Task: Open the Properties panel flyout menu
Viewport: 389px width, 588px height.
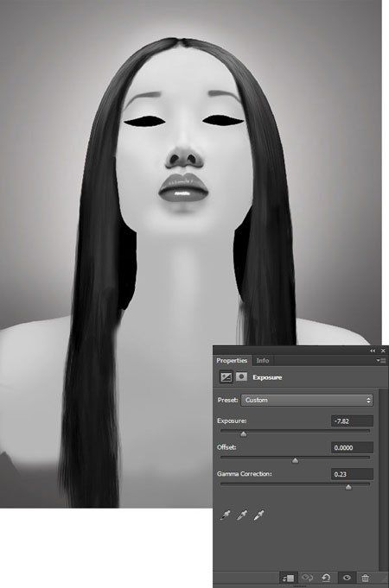Action: 381,360
